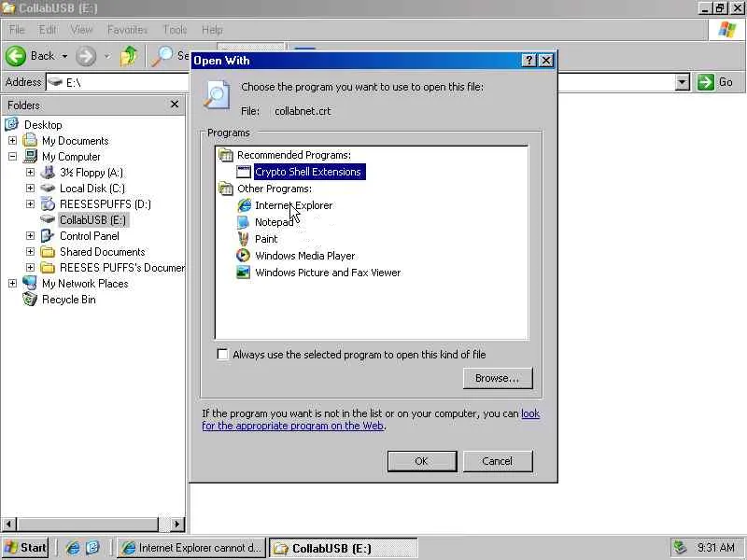The width and height of the screenshot is (747, 560).
Task: Click the Internet Explorer icon in program list
Action: click(x=244, y=205)
